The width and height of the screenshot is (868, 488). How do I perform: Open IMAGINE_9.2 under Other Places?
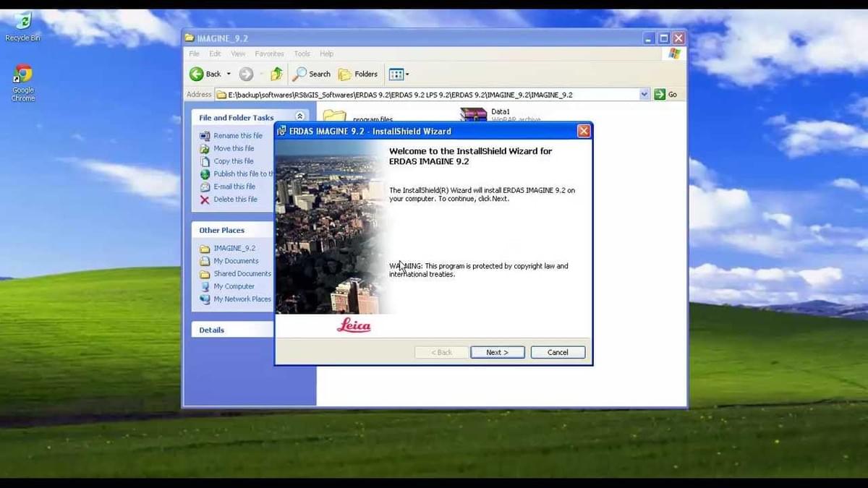[234, 248]
